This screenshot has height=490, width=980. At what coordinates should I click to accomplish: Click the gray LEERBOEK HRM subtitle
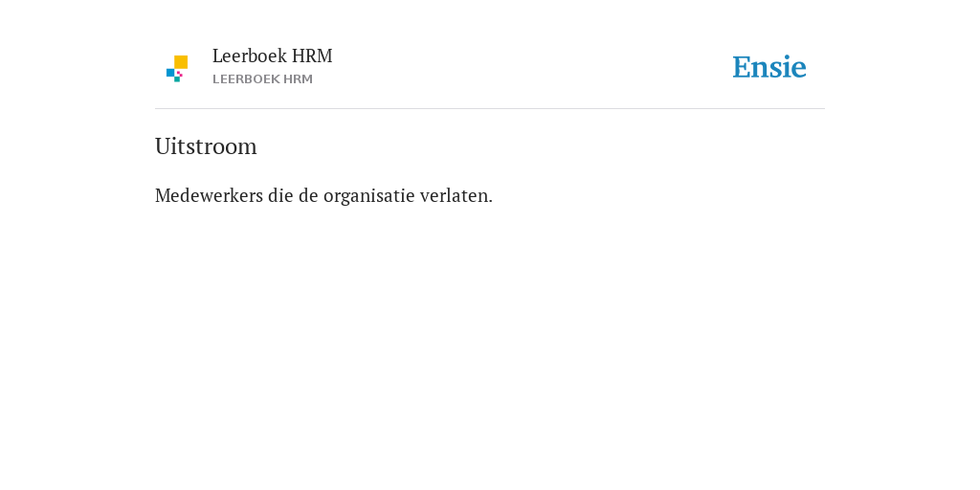[262, 79]
